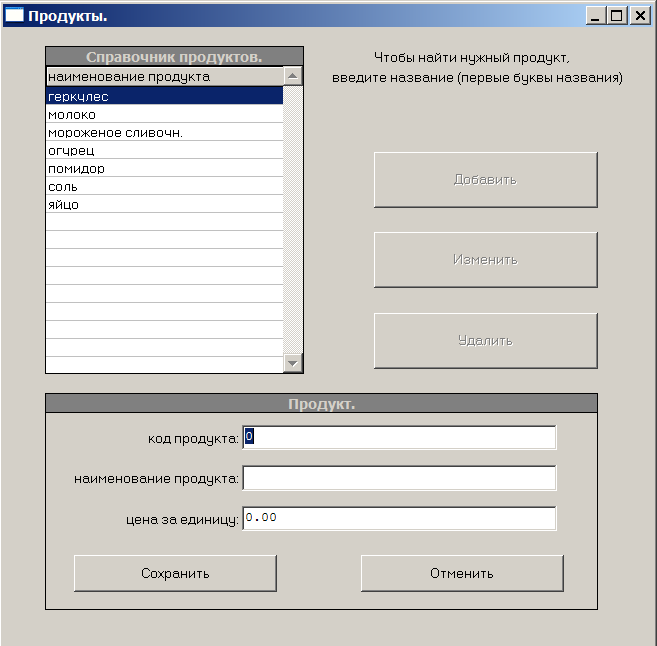Select the огурец product row
Screen dimensions: 657x646
tap(165, 150)
